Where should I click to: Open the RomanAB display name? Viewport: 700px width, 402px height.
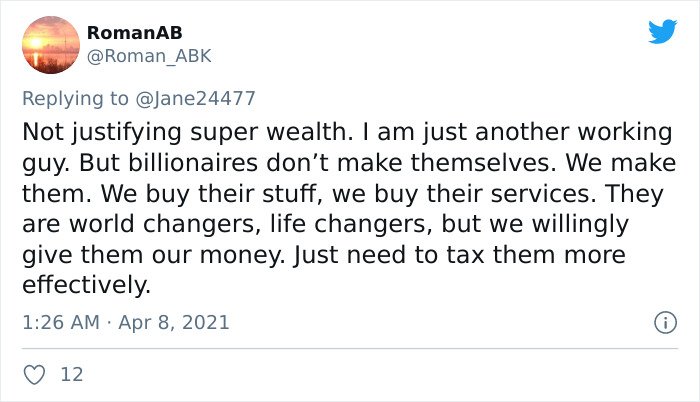click(134, 33)
